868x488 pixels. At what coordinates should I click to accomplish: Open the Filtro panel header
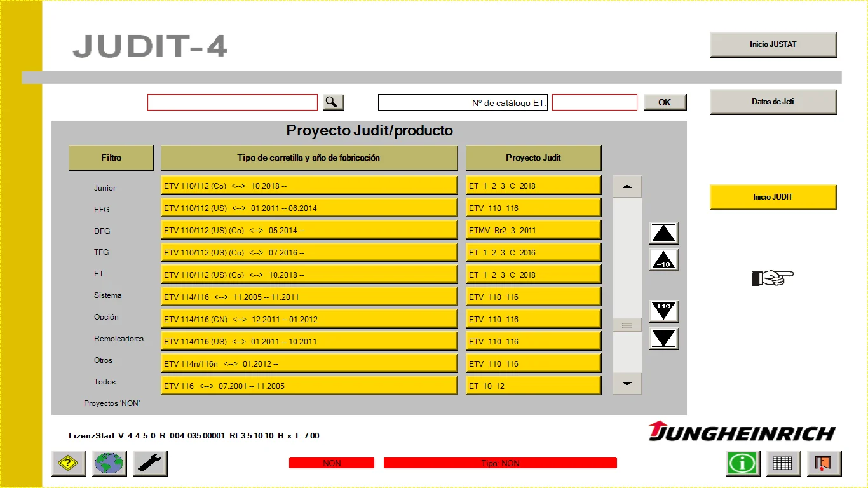(x=111, y=158)
